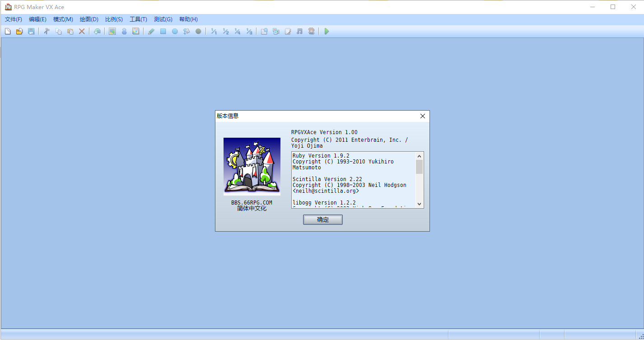This screenshot has height=340, width=644.
Task: Select the Shadow Pen tool
Action: point(198,31)
